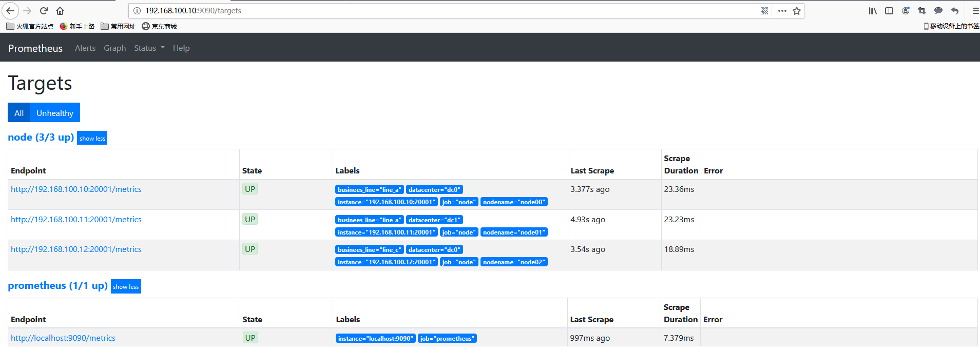This screenshot has width=980, height=351.
Task: Toggle the browser sidebar
Action: (x=889, y=11)
